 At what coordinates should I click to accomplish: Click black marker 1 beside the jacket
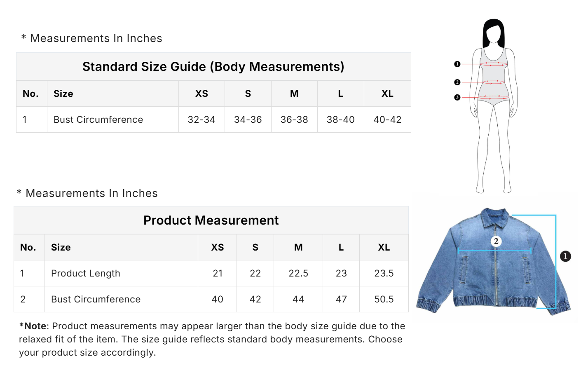[565, 256]
